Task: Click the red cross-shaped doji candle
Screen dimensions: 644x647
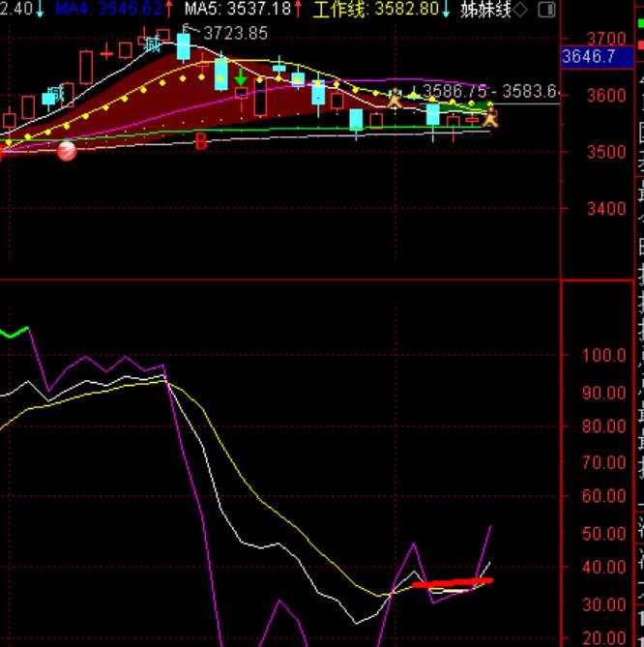Action: 107,53
